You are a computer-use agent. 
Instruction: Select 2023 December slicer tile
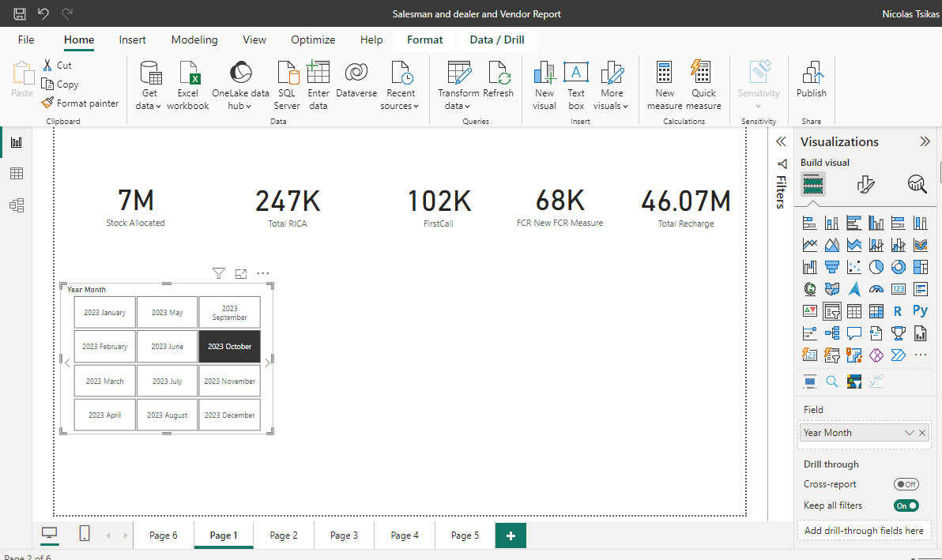[x=229, y=415]
